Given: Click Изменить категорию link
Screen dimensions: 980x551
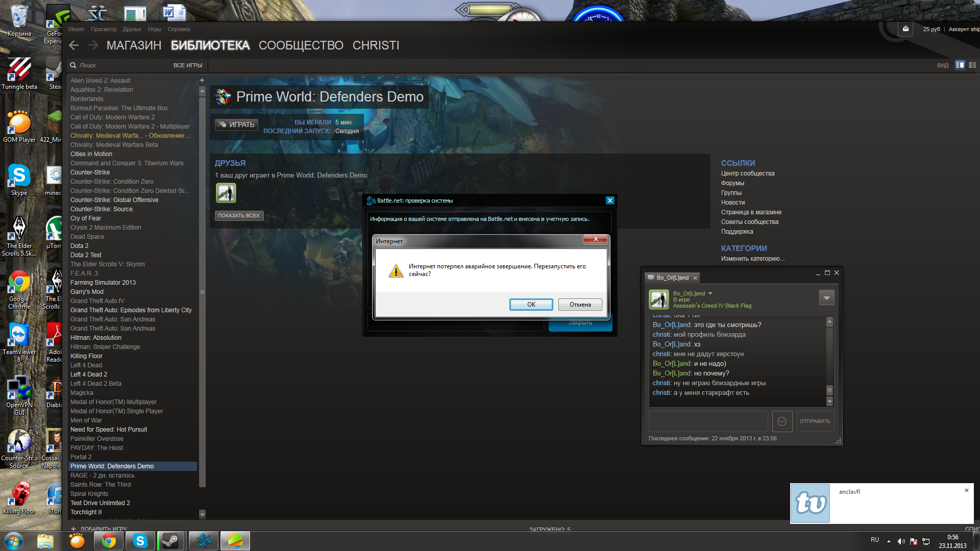Looking at the screenshot, I should click(x=753, y=259).
